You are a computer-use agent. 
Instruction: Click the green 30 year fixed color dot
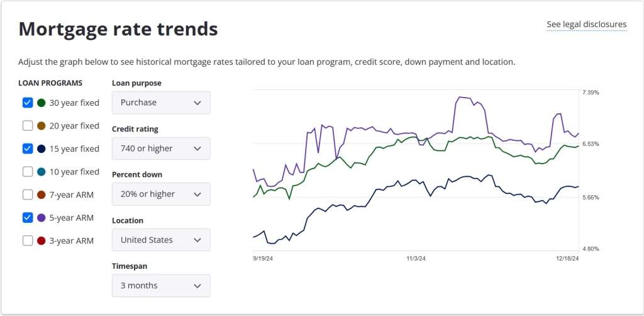(x=42, y=103)
